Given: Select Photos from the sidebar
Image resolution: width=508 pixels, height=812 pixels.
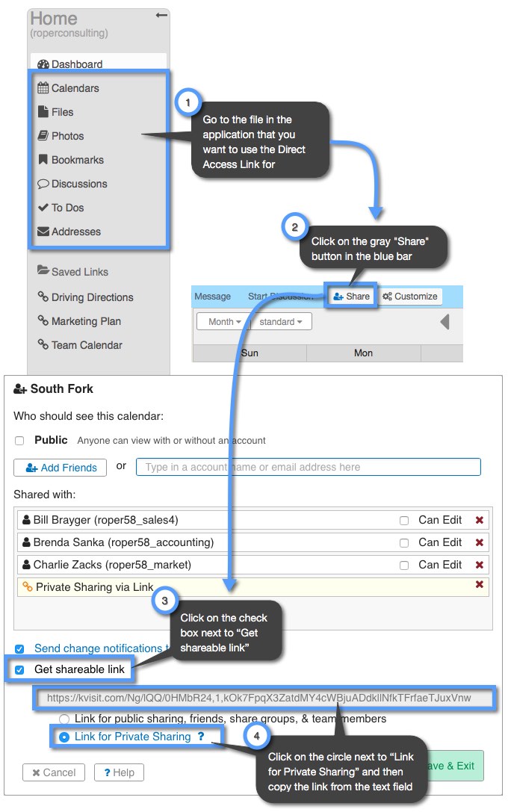Looking at the screenshot, I should pos(66,135).
